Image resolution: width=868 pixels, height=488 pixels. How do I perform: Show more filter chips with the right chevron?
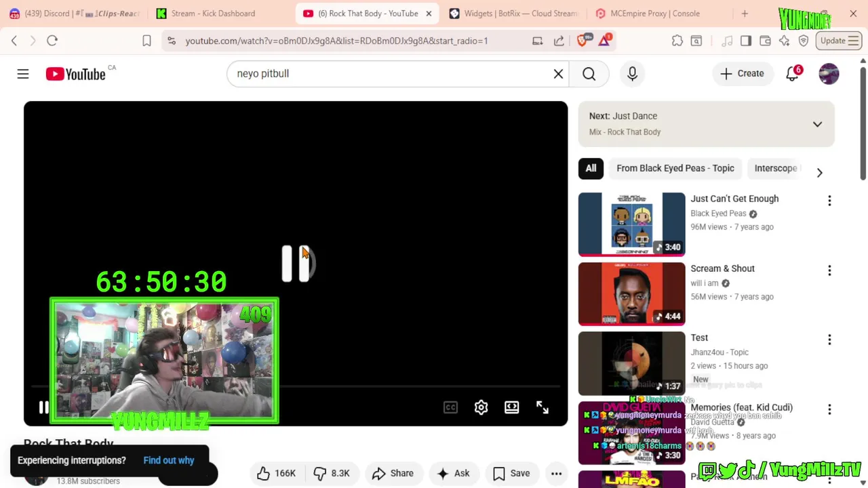pyautogui.click(x=819, y=173)
